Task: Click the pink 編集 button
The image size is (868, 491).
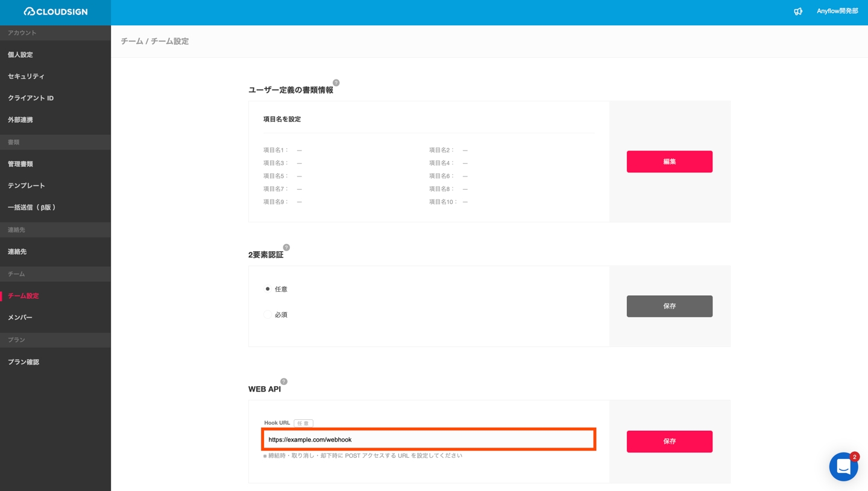Action: [x=669, y=161]
